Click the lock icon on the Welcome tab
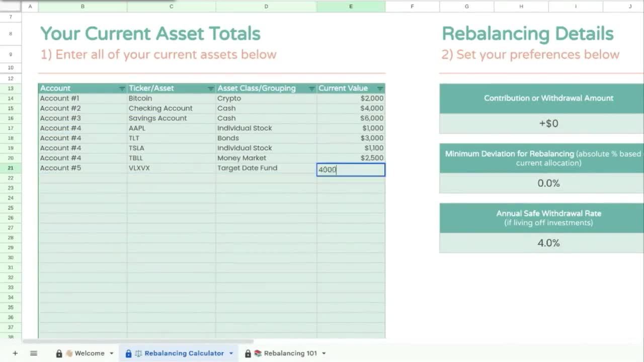 coord(59,353)
